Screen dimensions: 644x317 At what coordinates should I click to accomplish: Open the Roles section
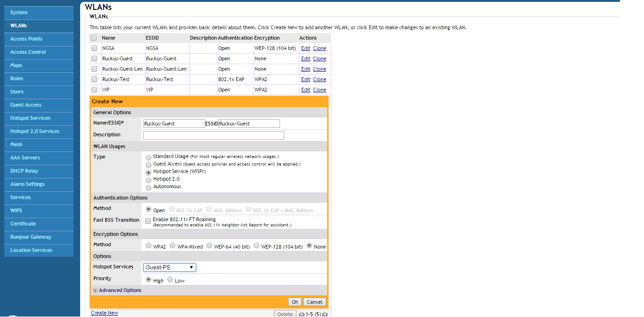click(x=39, y=78)
